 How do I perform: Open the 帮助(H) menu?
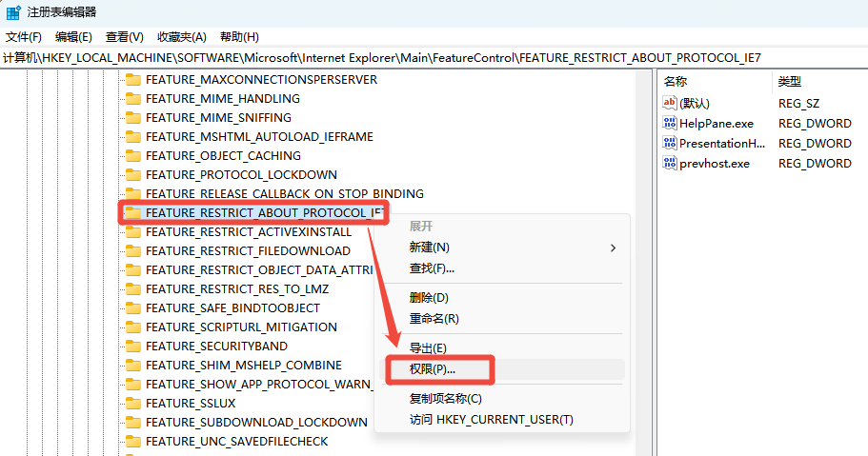[239, 36]
